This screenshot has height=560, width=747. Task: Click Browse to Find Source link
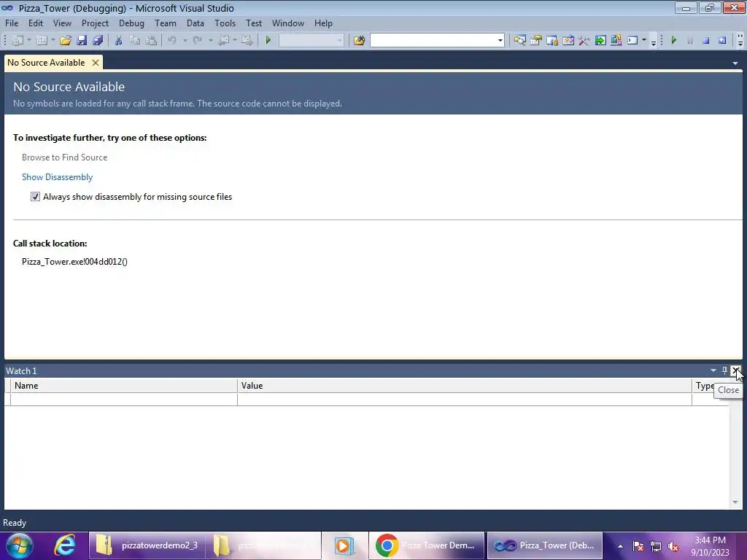(64, 157)
